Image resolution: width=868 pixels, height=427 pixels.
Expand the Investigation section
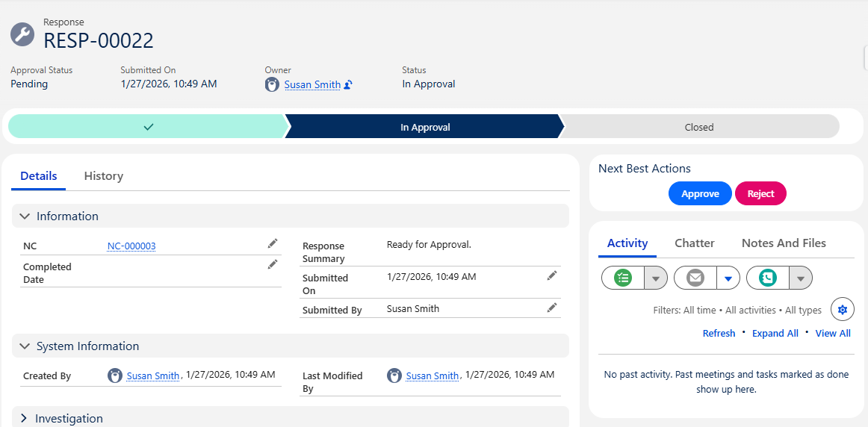[24, 419]
